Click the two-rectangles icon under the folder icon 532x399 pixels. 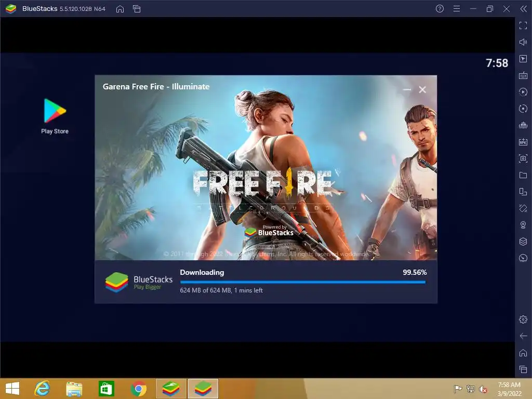(x=523, y=192)
